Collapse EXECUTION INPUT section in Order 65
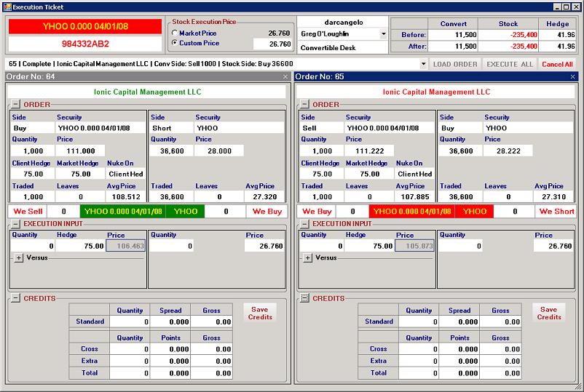584x392 pixels. pos(304,223)
